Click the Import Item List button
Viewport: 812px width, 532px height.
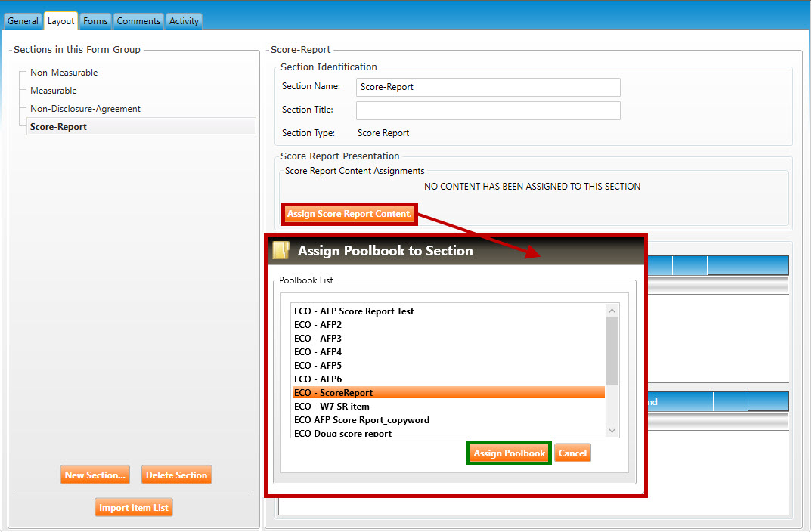pyautogui.click(x=134, y=508)
